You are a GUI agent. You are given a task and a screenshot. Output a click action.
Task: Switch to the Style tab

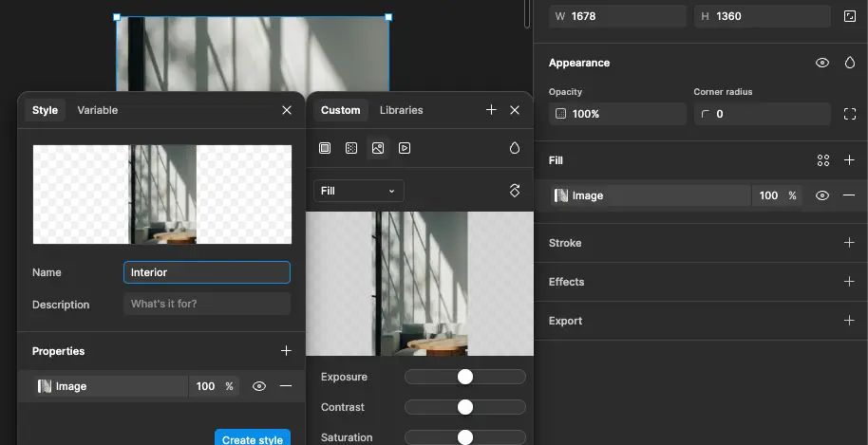(x=45, y=110)
